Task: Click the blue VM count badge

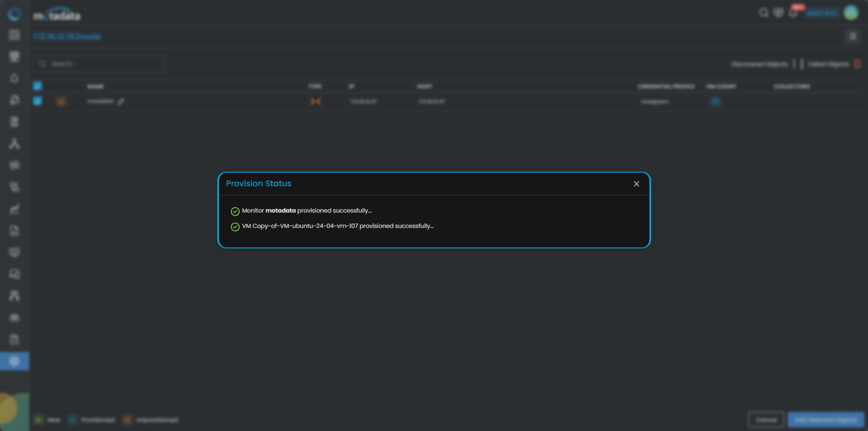Action: [715, 102]
